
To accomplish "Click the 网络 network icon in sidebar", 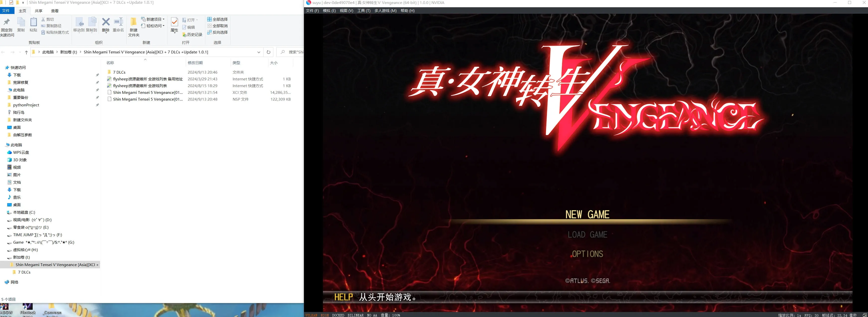I will coord(7,282).
